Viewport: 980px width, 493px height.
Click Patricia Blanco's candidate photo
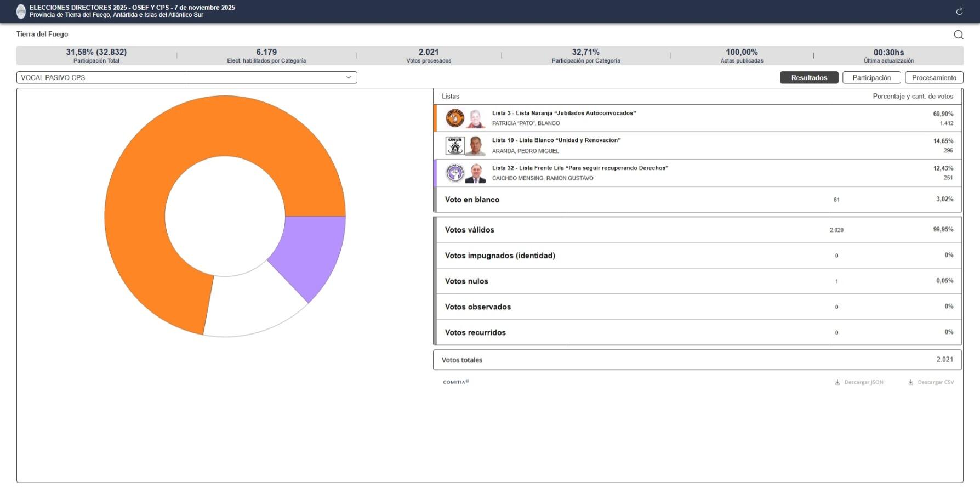475,118
